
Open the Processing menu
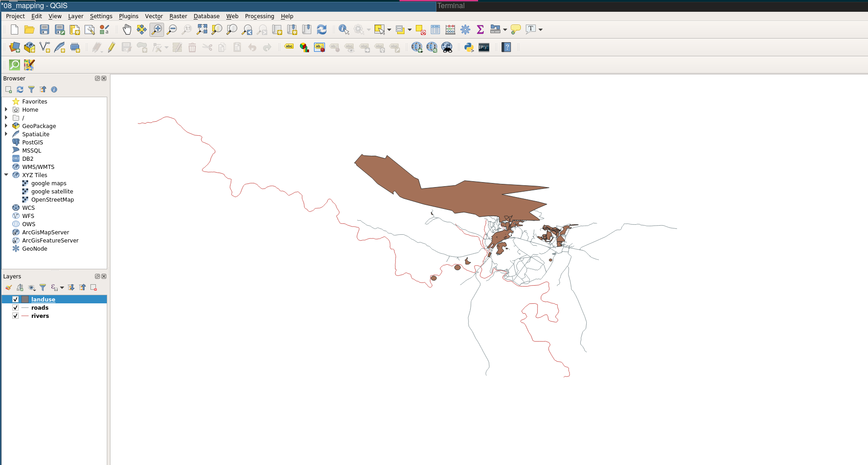tap(259, 16)
